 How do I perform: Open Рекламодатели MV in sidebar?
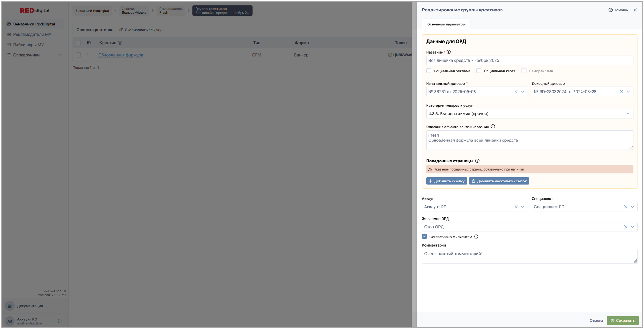32,34
